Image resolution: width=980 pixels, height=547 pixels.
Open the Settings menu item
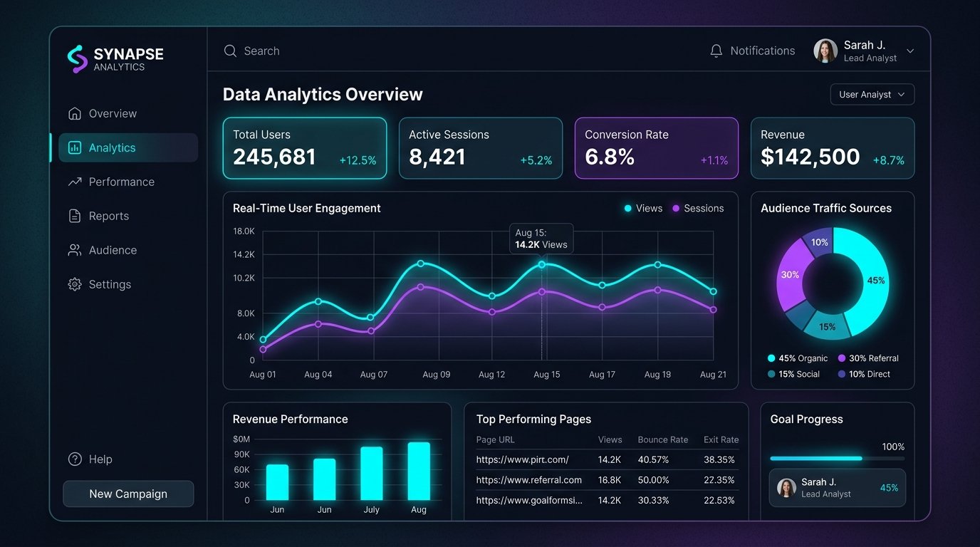click(x=128, y=284)
